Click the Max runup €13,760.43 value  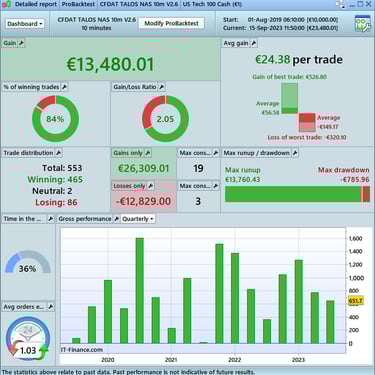point(243,175)
